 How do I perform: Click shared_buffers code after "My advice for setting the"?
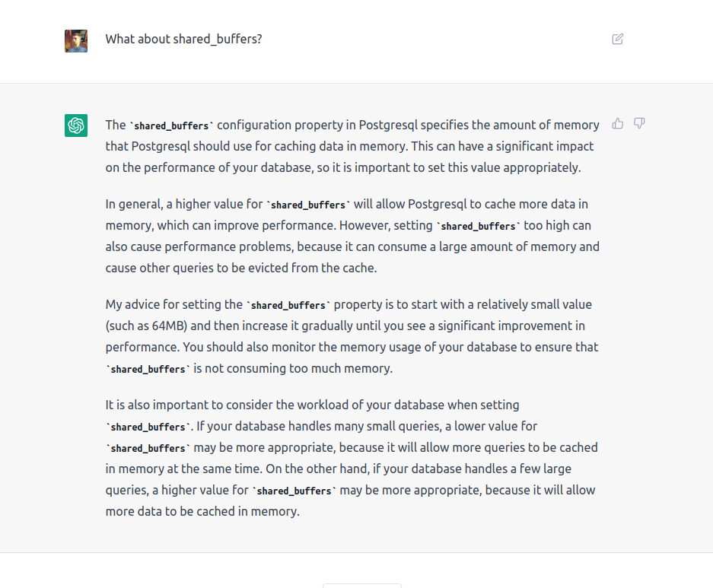coord(288,305)
